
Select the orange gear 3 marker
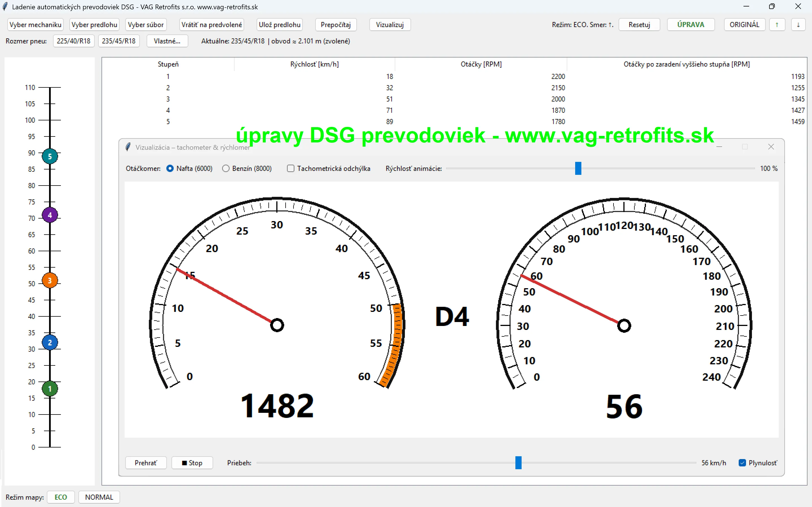coord(50,280)
